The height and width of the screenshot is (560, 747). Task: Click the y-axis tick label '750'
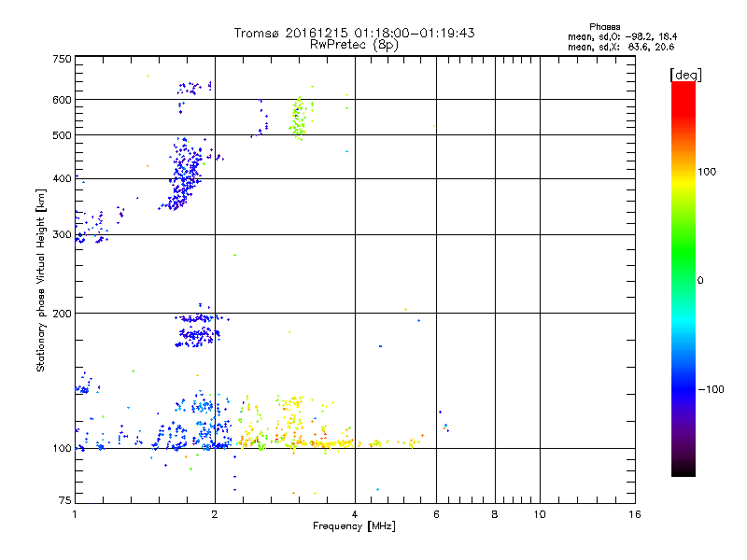(62, 59)
